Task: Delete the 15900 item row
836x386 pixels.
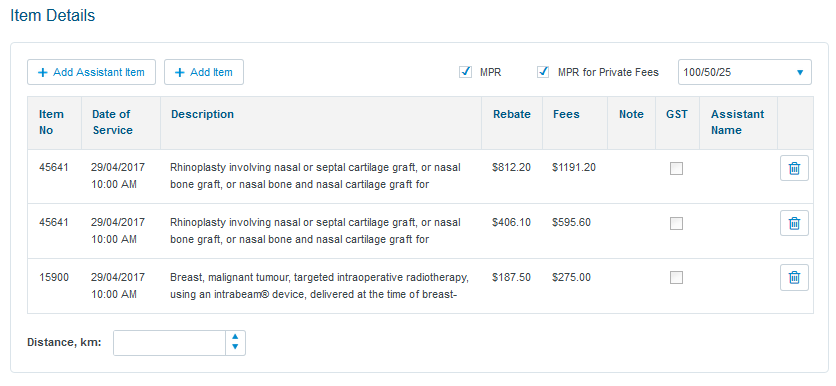Action: [x=794, y=277]
